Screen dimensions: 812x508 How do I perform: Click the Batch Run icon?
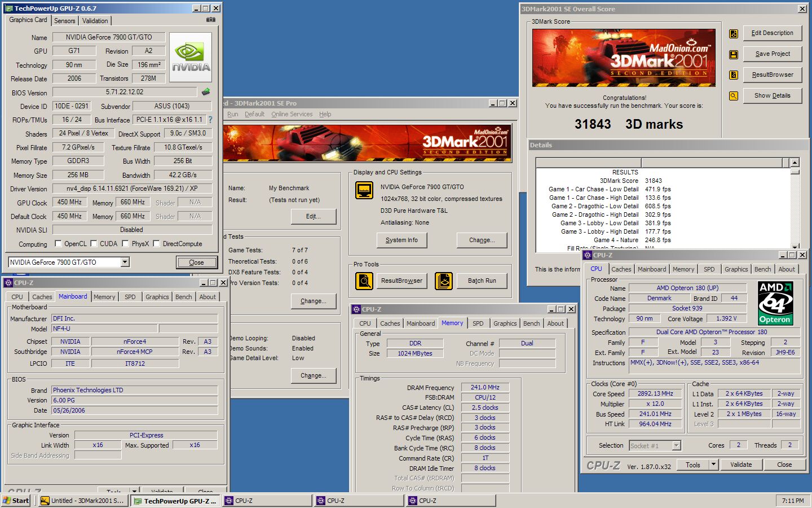(x=444, y=281)
